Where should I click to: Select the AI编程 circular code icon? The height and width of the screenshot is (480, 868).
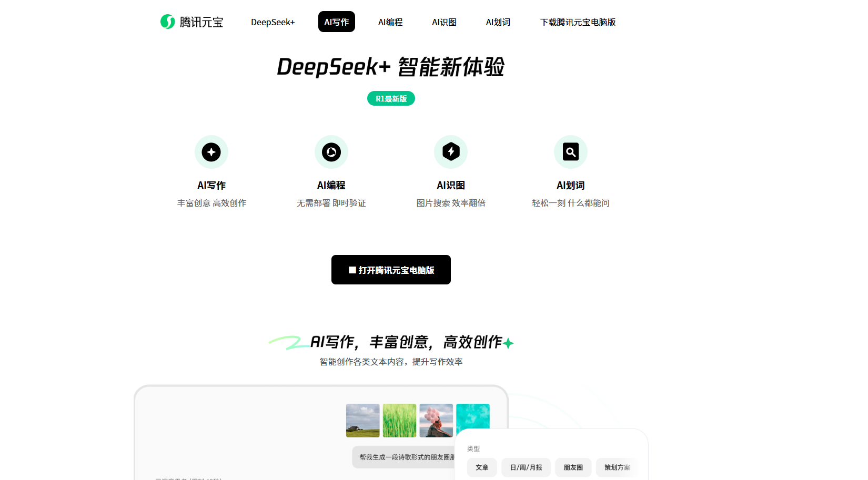pos(331,152)
